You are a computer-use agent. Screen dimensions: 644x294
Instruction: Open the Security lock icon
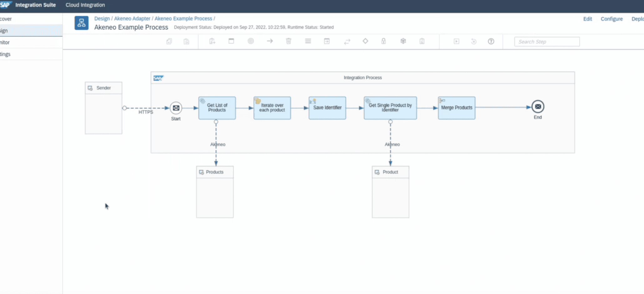[x=384, y=41]
